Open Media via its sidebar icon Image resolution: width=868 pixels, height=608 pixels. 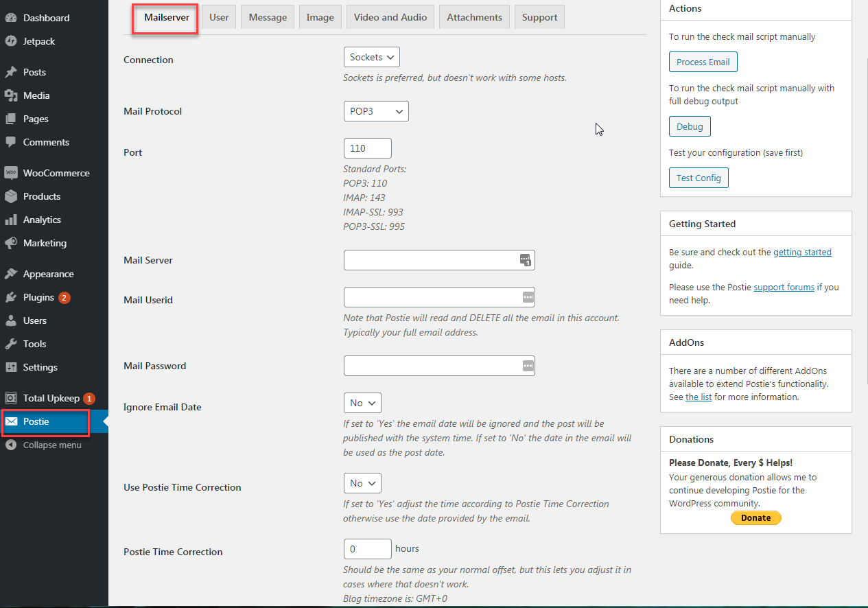coord(11,95)
